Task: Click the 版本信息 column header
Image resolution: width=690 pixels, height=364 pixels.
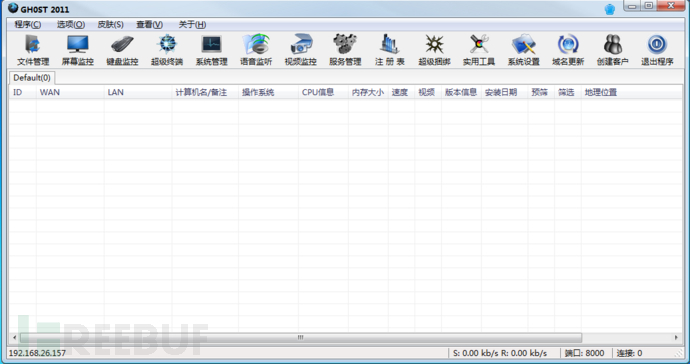Action: [461, 92]
